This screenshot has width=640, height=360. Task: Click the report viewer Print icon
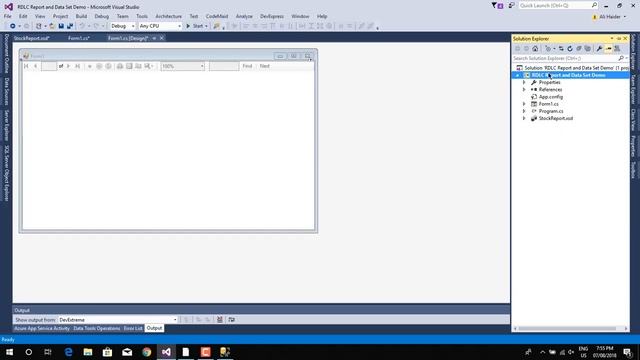coord(120,66)
